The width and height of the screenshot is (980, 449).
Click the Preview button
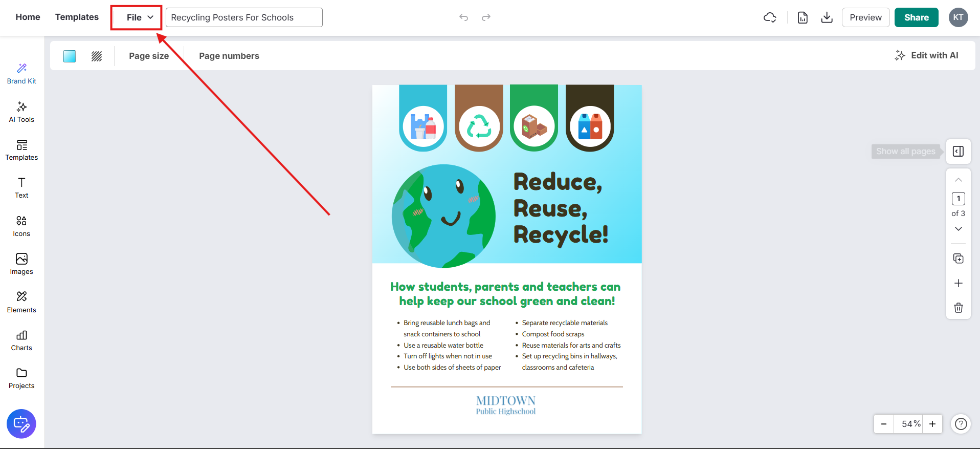click(x=865, y=17)
